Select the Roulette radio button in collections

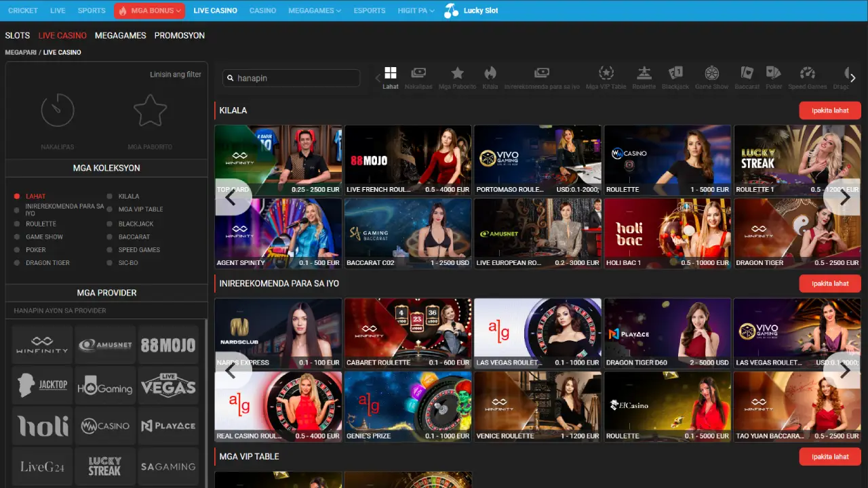[x=18, y=224]
